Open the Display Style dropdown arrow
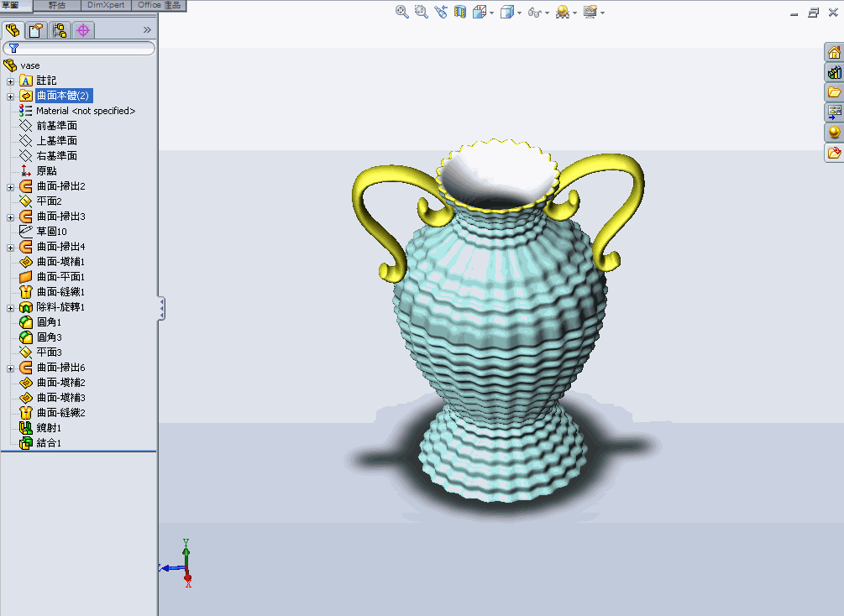This screenshot has height=616, width=844. [518, 12]
